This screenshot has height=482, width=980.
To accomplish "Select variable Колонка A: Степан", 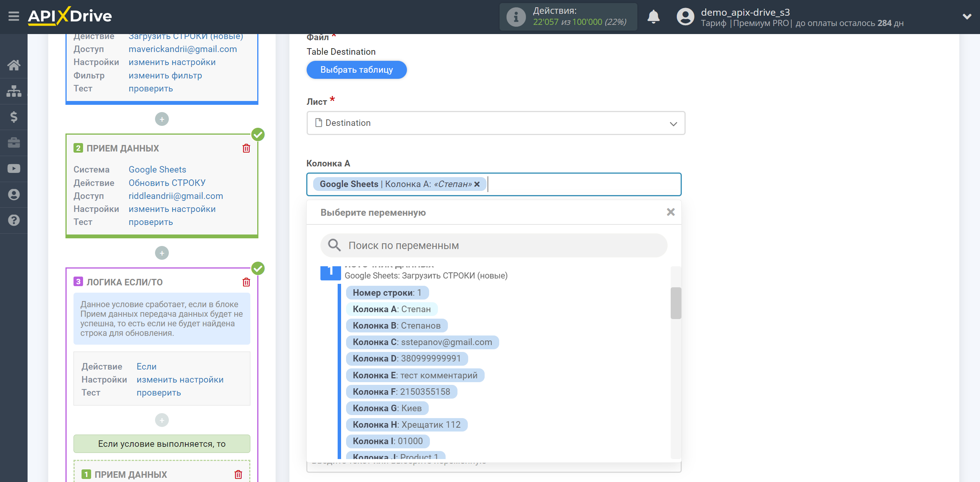I will point(392,309).
